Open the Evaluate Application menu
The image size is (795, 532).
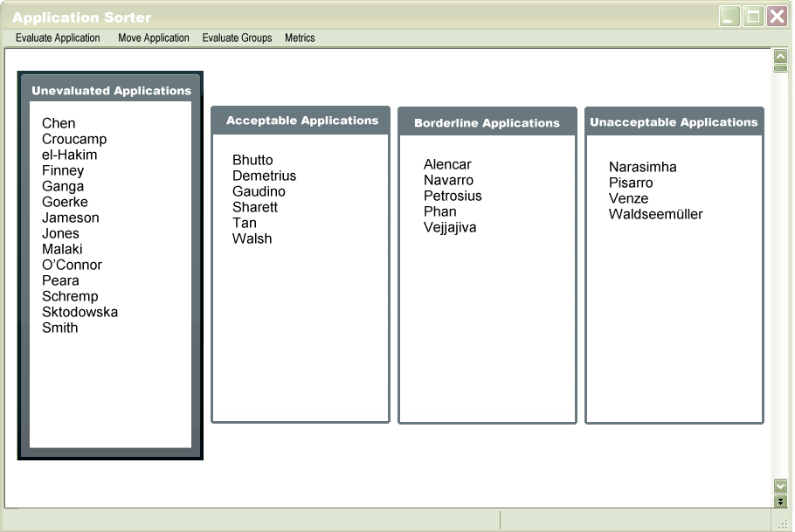58,38
